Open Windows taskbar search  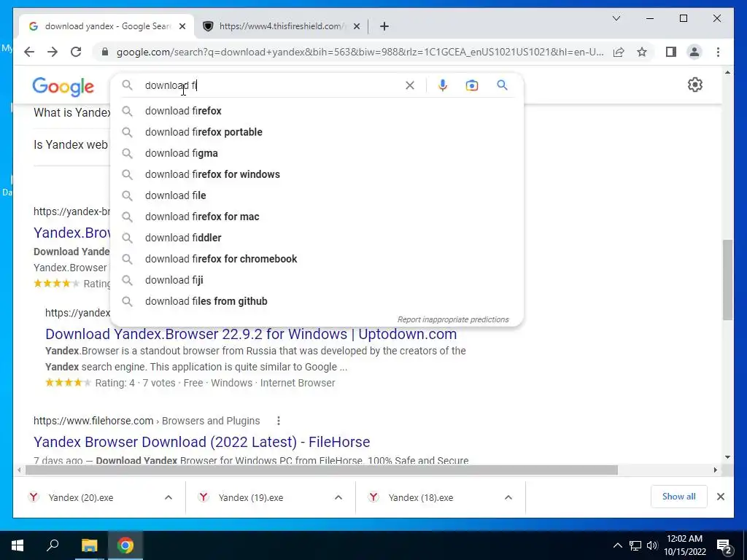(x=53, y=545)
